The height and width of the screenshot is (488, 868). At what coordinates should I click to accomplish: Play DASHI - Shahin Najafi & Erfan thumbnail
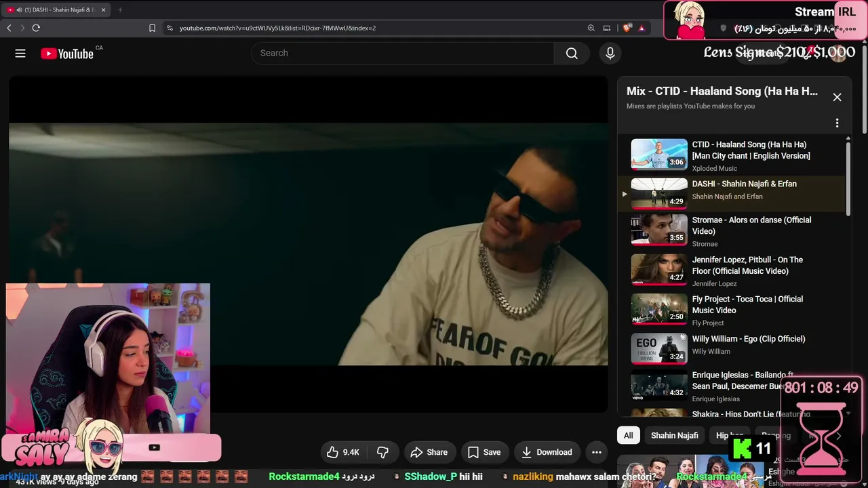pyautogui.click(x=659, y=194)
